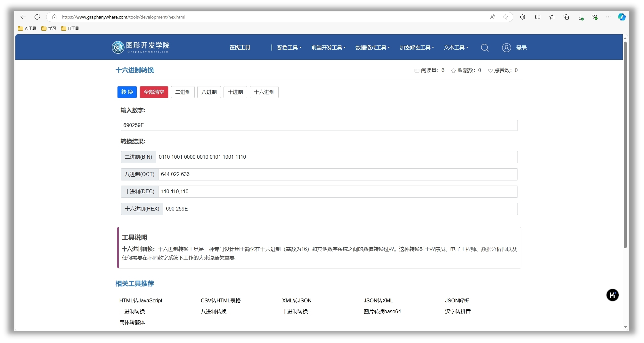Image resolution: width=644 pixels, height=343 pixels.
Task: Open the JSON解析 tool link
Action: tap(457, 301)
